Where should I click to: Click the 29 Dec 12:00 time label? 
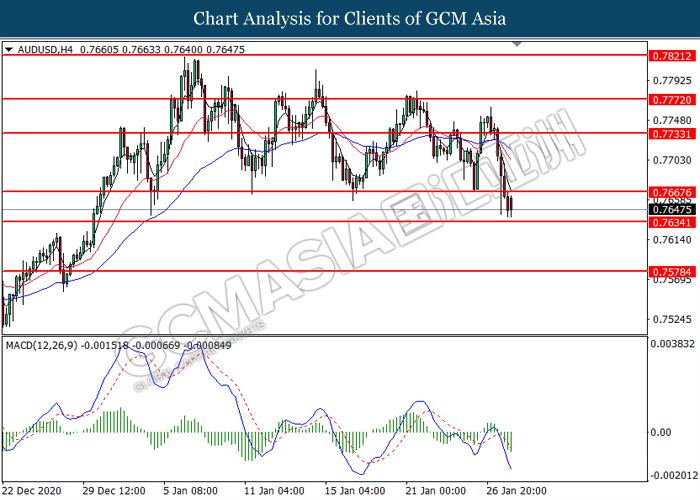(x=114, y=491)
